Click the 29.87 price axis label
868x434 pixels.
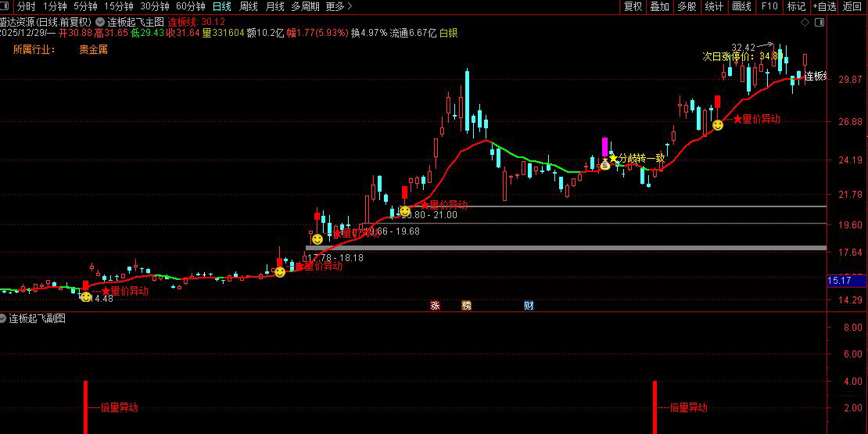click(850, 80)
